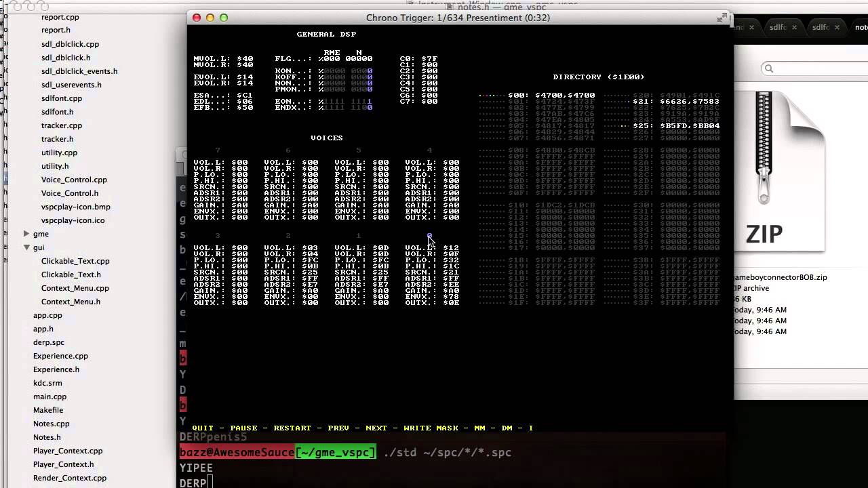The image size is (868, 488).
Task: Close the first sdlfo browser tab
Action: tap(794, 27)
